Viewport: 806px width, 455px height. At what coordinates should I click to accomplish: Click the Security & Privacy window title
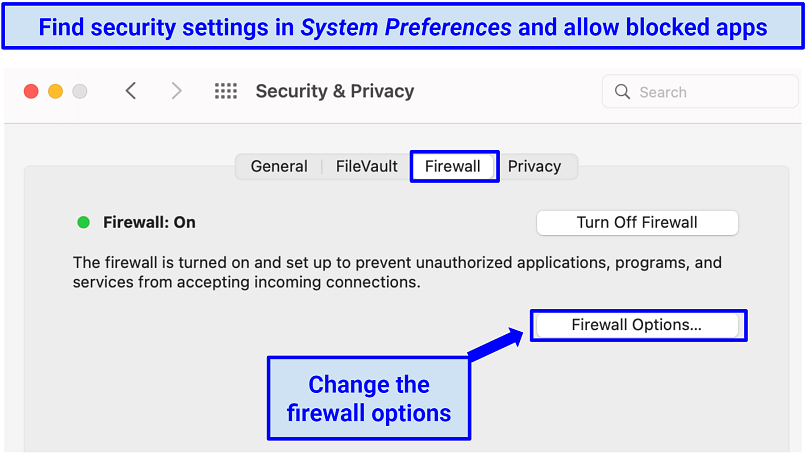[335, 91]
